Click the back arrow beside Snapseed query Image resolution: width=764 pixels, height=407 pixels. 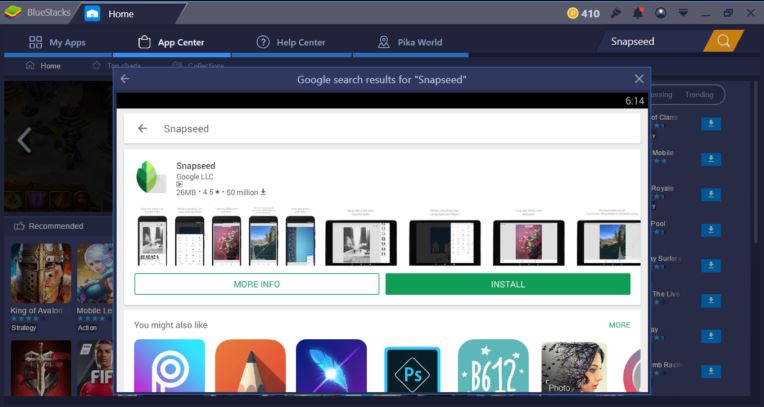(x=142, y=128)
